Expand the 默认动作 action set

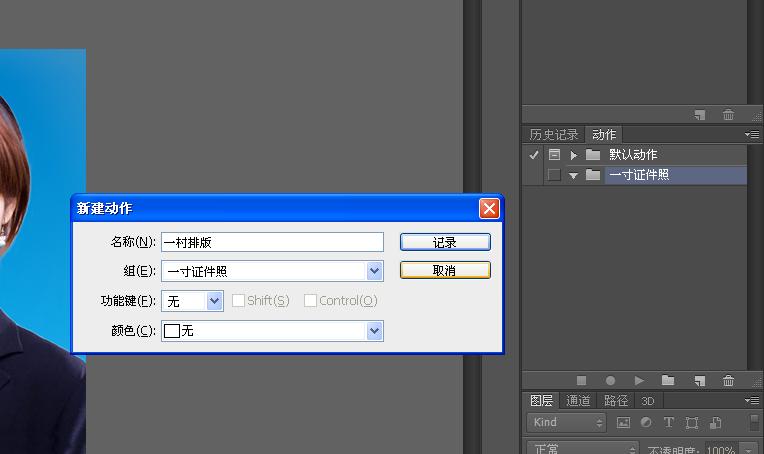click(x=573, y=155)
